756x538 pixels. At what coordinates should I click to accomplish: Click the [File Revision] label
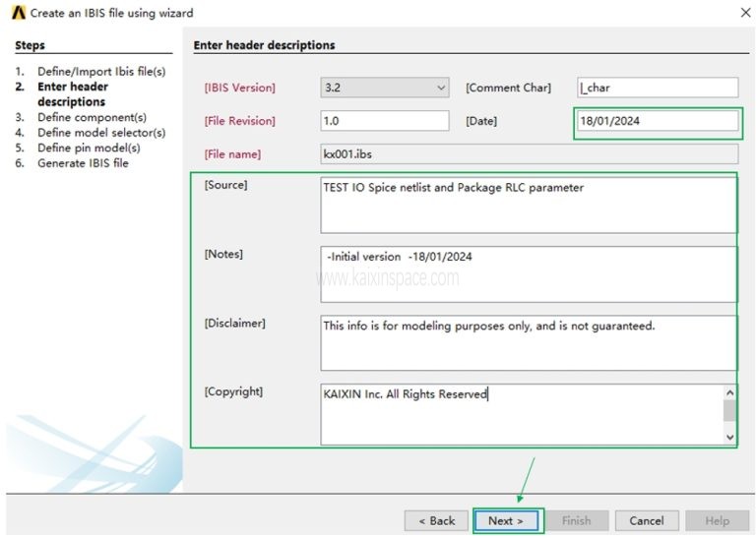pos(239,120)
